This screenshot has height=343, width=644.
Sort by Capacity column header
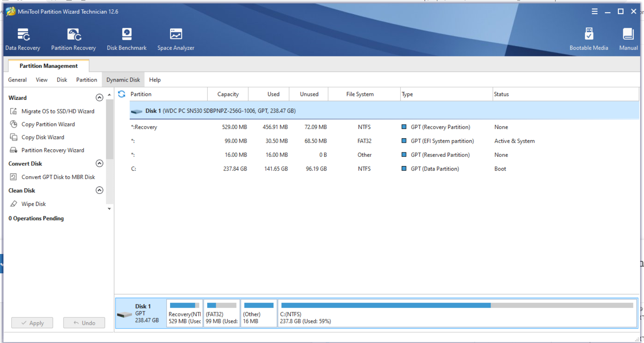[228, 94]
